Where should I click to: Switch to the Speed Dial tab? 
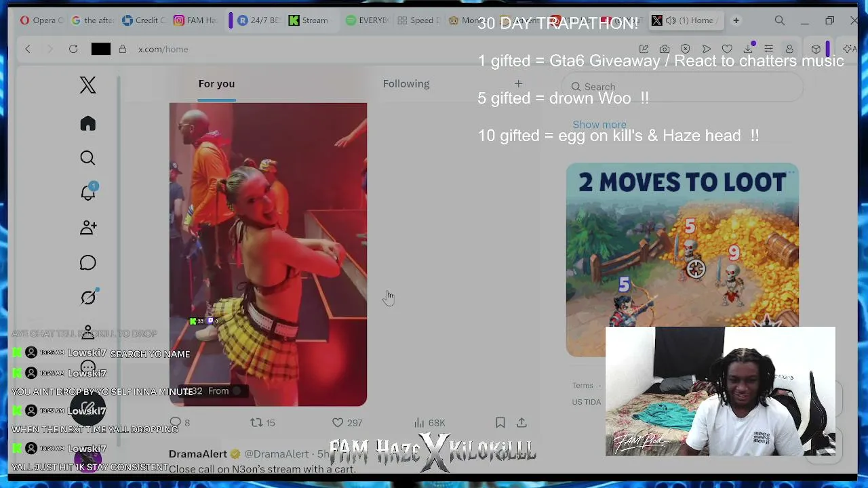coord(419,20)
